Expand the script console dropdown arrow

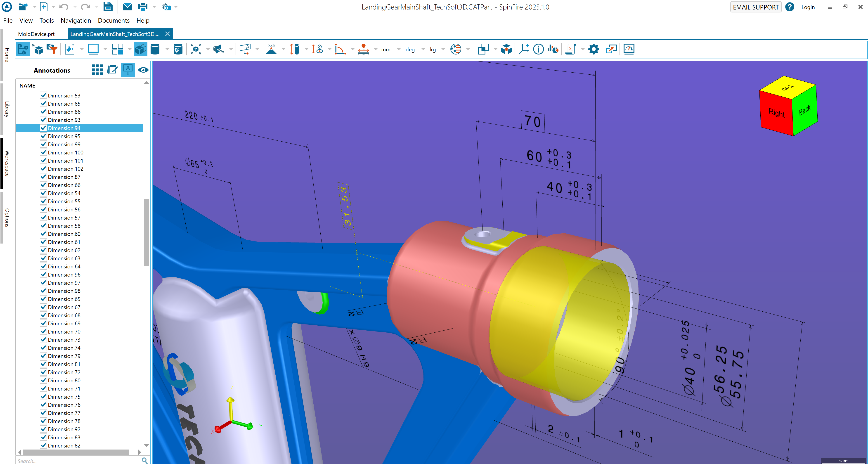coord(583,50)
